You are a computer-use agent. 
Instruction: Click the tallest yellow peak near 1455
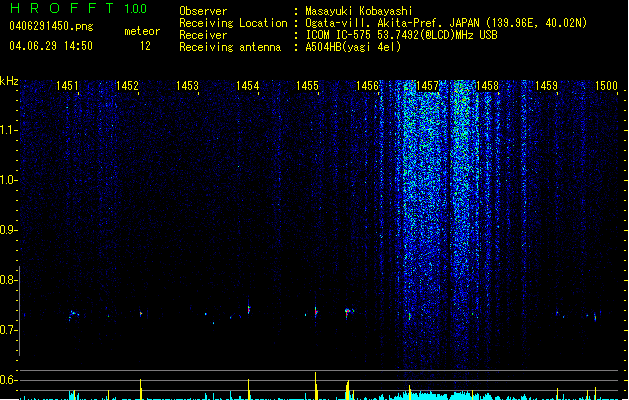pyautogui.click(x=316, y=386)
